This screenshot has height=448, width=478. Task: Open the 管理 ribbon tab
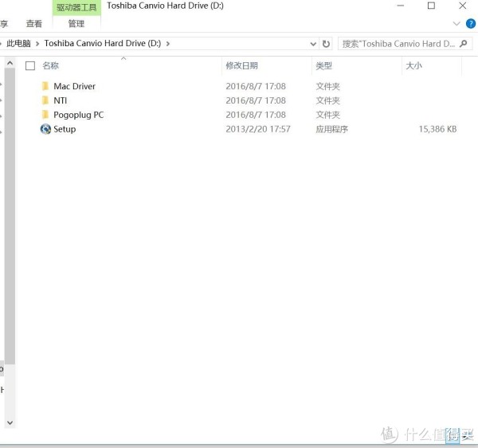(x=76, y=23)
